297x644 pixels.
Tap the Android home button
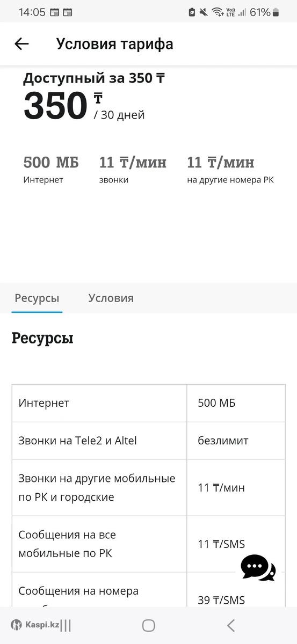pyautogui.click(x=149, y=625)
